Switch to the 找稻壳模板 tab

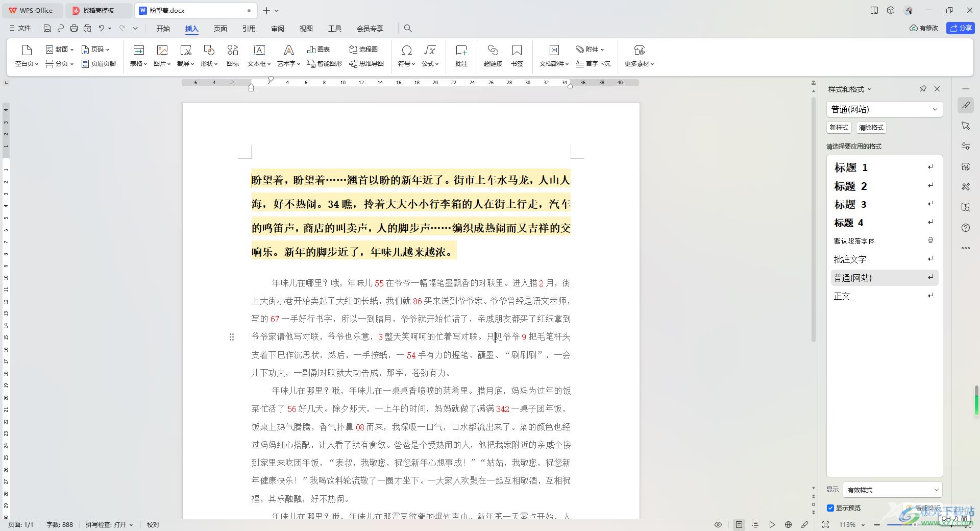point(99,10)
